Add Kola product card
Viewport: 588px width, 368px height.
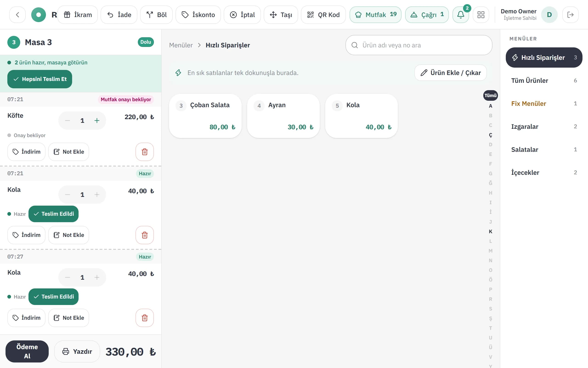click(361, 116)
